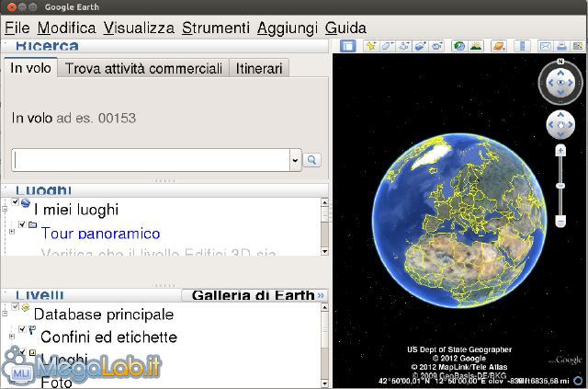Viewport: 588px width, 389px height.
Task: Open the Visualizza menu
Action: point(139,29)
